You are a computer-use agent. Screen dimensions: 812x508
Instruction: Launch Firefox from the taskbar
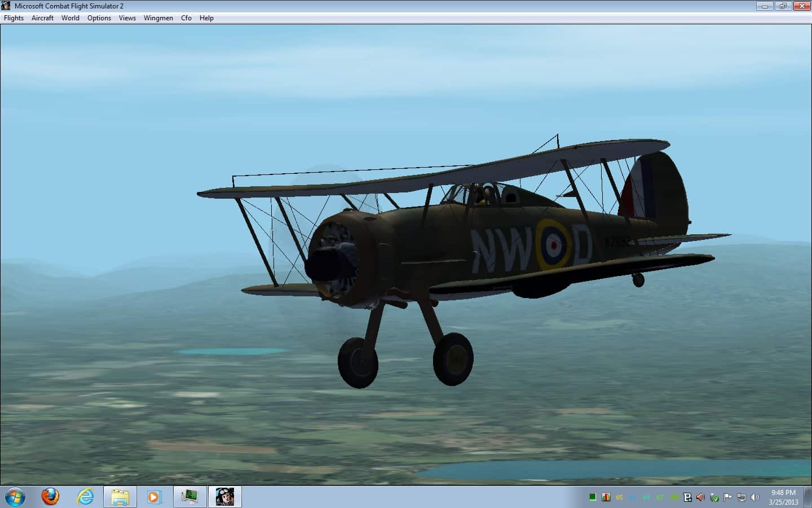point(51,497)
